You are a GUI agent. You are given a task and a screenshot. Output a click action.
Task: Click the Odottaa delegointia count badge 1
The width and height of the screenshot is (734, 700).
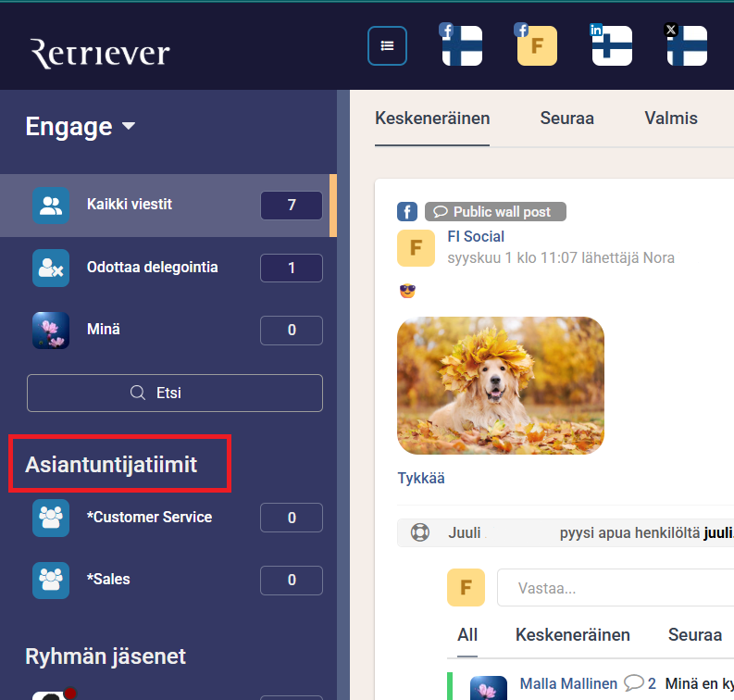click(292, 268)
